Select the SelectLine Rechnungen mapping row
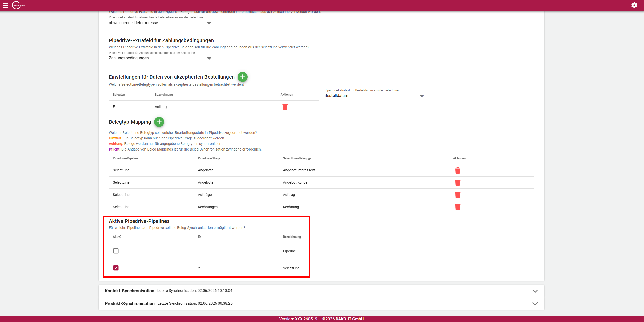 (x=321, y=207)
